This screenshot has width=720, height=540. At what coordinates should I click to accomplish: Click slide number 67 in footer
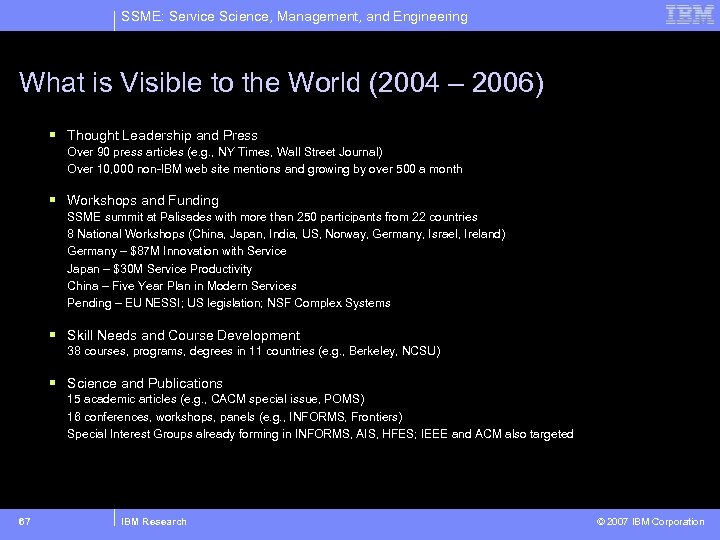pyautogui.click(x=24, y=522)
